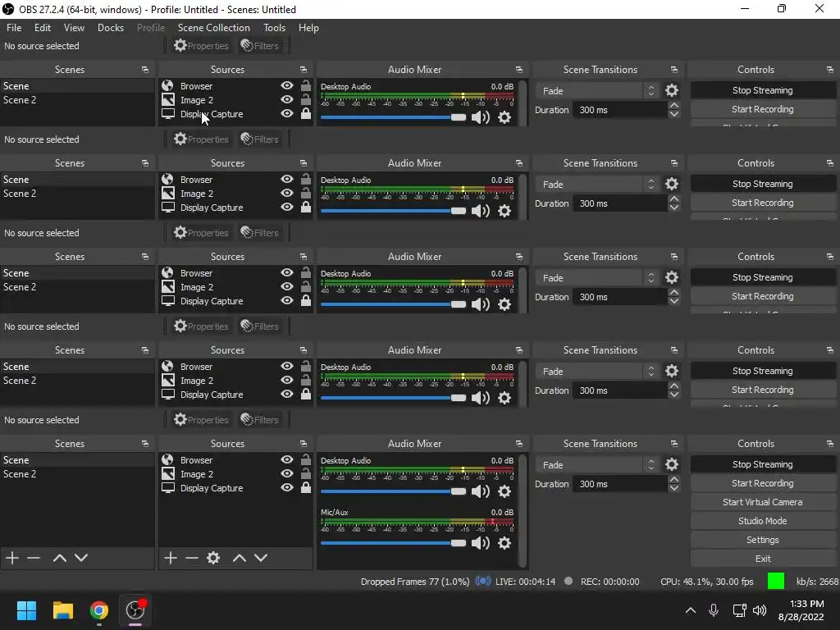The height and width of the screenshot is (630, 840).
Task: Open the system tray volume icon
Action: click(x=760, y=610)
